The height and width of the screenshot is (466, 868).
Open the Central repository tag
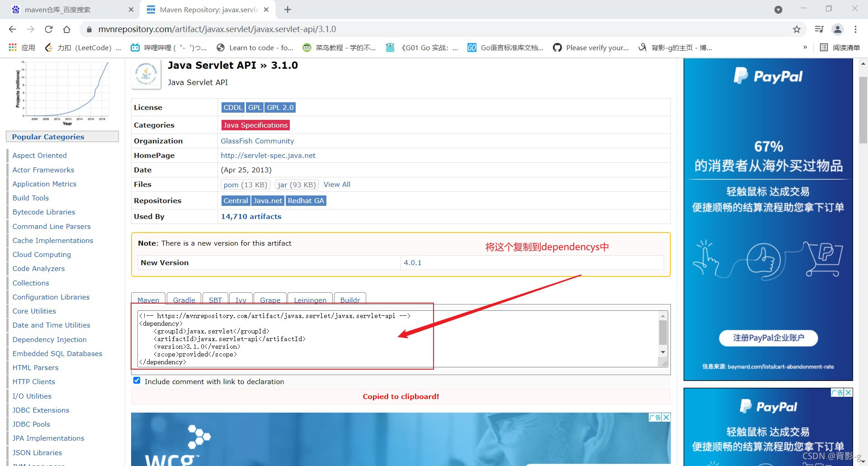click(236, 201)
